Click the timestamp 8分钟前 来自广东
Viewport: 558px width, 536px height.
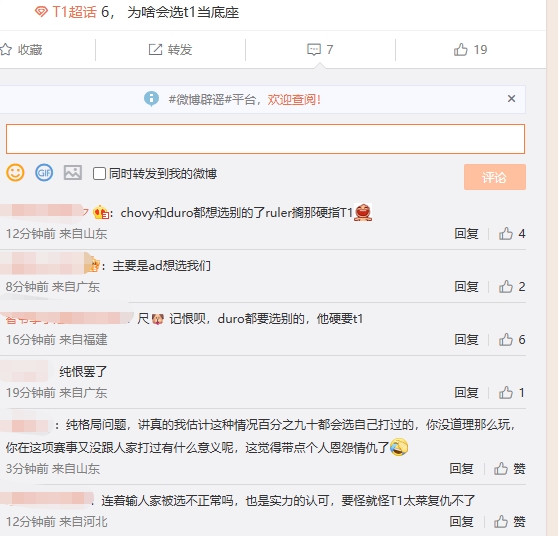coord(53,287)
